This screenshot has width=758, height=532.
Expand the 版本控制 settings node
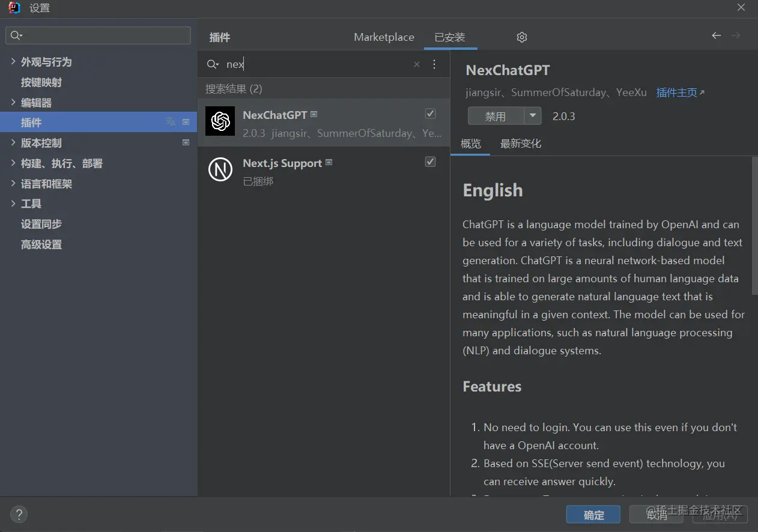13,142
